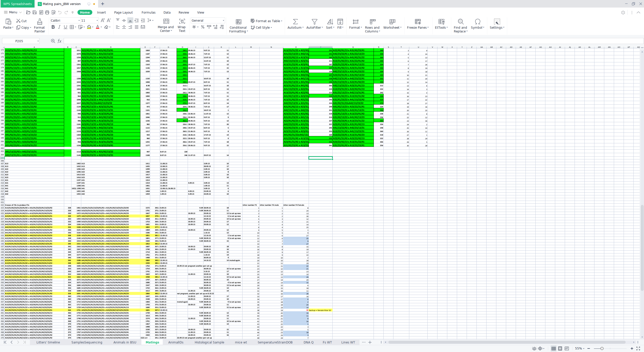Toggle eye protection mode in status bar
Image resolution: width=644 pixels, height=352 pixels.
tap(534, 348)
